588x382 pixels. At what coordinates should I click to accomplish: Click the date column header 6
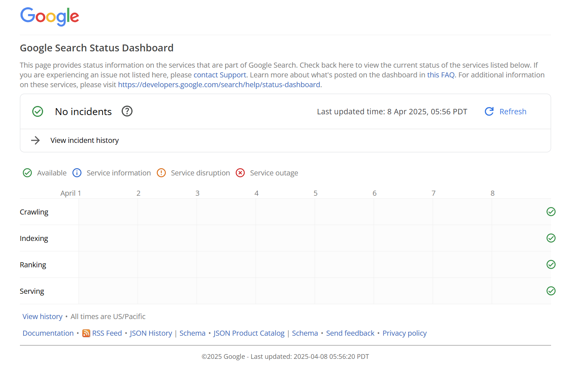pos(374,193)
